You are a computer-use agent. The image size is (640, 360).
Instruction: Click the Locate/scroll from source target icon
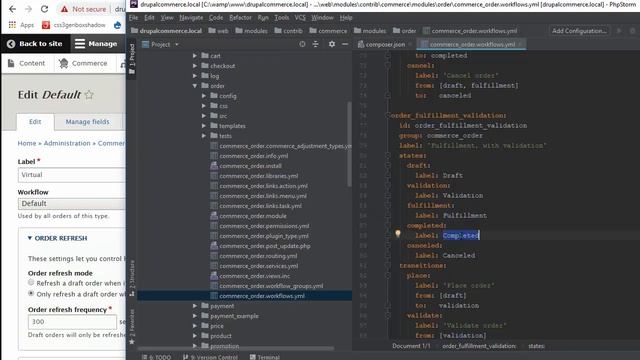(x=302, y=44)
